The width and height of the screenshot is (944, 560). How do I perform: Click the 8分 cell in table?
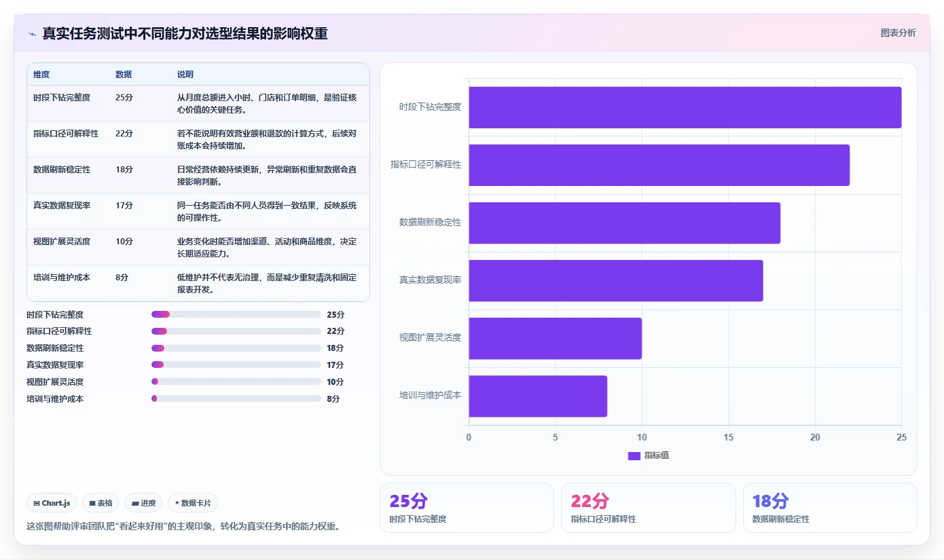122,278
